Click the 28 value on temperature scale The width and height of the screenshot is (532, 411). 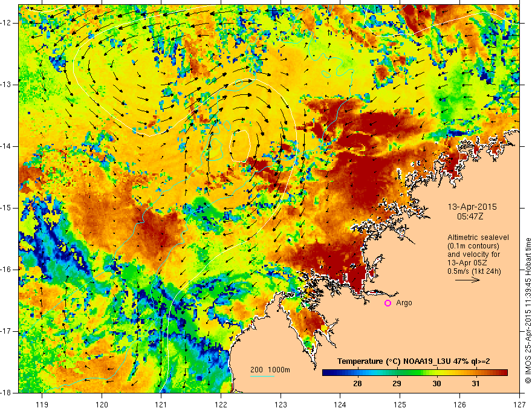point(357,384)
